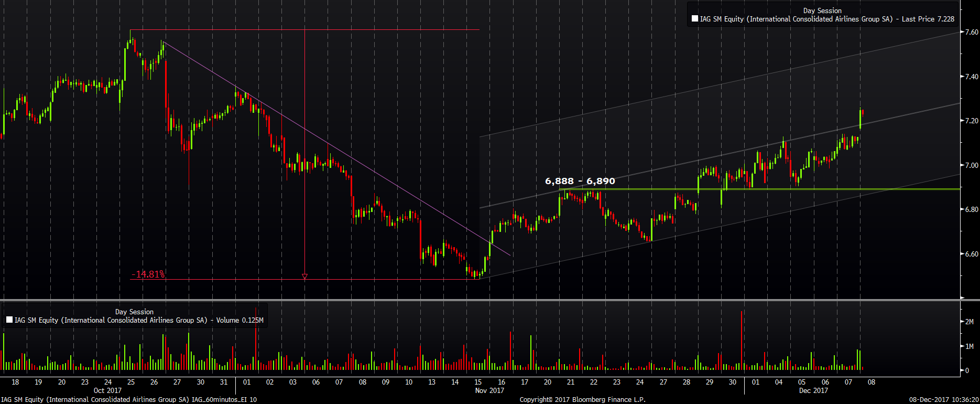Image resolution: width=980 pixels, height=404 pixels.
Task: Click the date label 18 on the time axis
Action: 15,382
